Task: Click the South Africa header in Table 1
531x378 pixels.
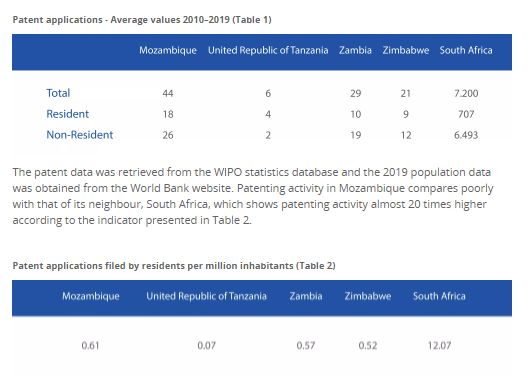Action: click(466, 50)
